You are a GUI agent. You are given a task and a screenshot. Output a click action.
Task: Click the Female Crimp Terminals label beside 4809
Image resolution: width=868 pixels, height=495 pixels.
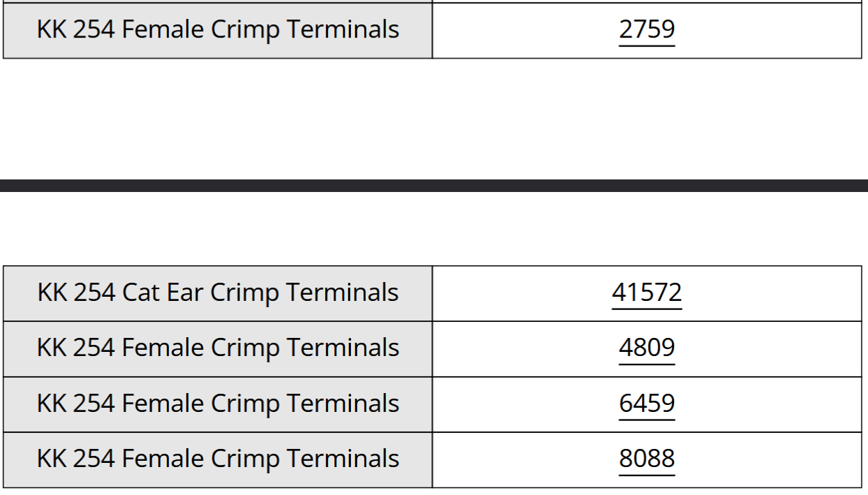point(218,348)
